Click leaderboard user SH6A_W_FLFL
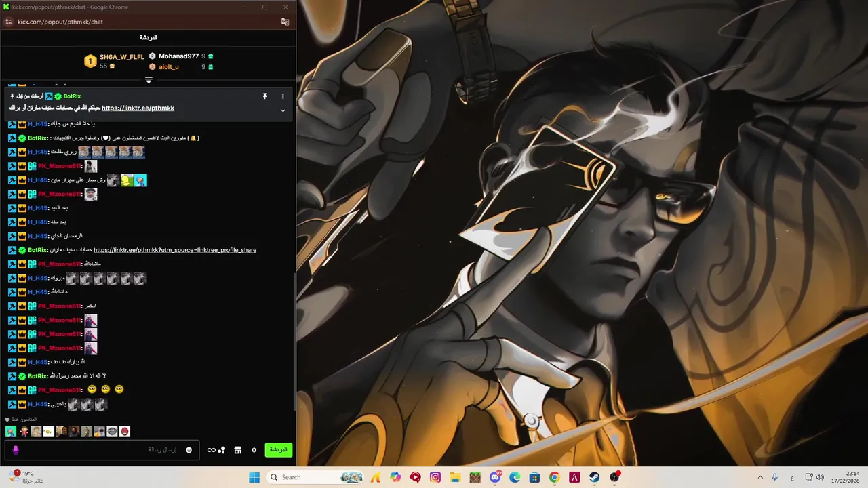 [x=122, y=57]
